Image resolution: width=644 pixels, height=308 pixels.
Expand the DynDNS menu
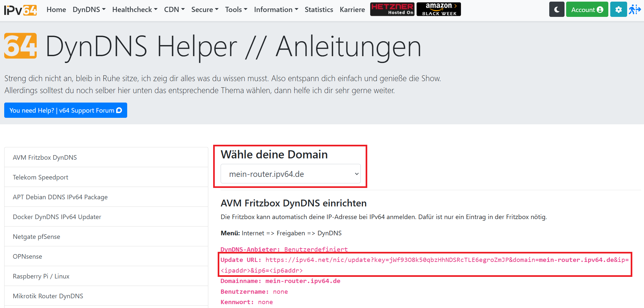coord(89,9)
